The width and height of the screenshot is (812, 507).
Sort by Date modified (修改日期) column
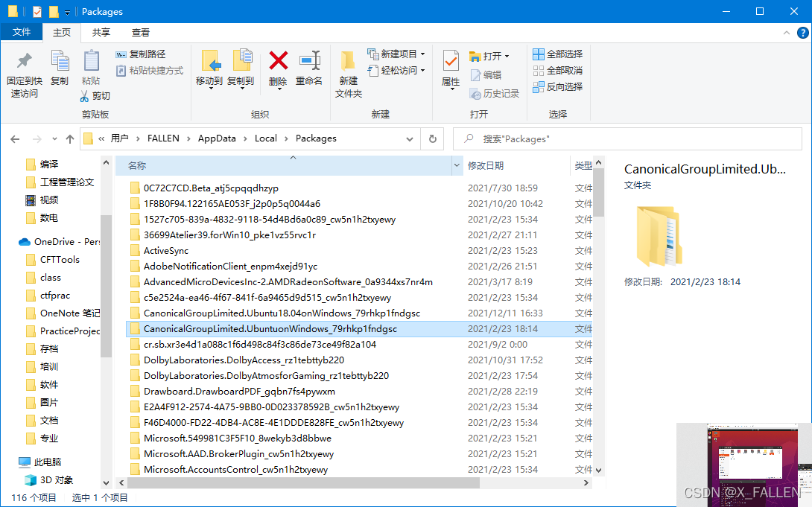click(516, 165)
